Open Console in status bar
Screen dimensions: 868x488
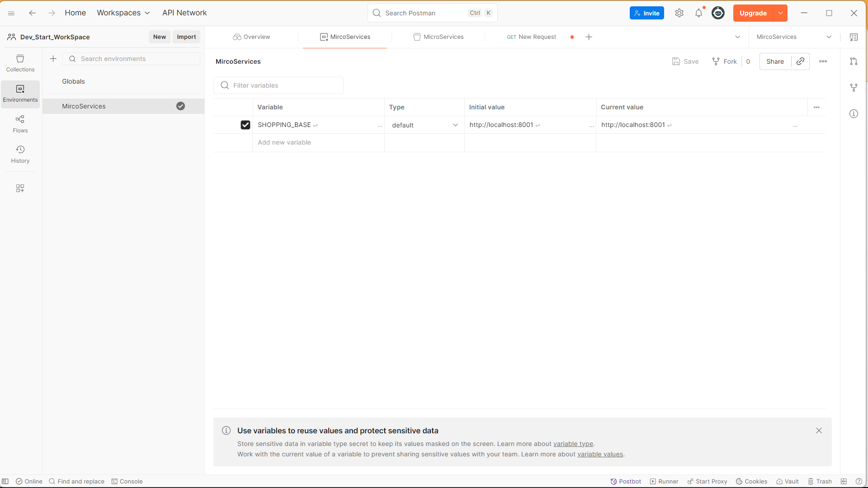point(127,481)
